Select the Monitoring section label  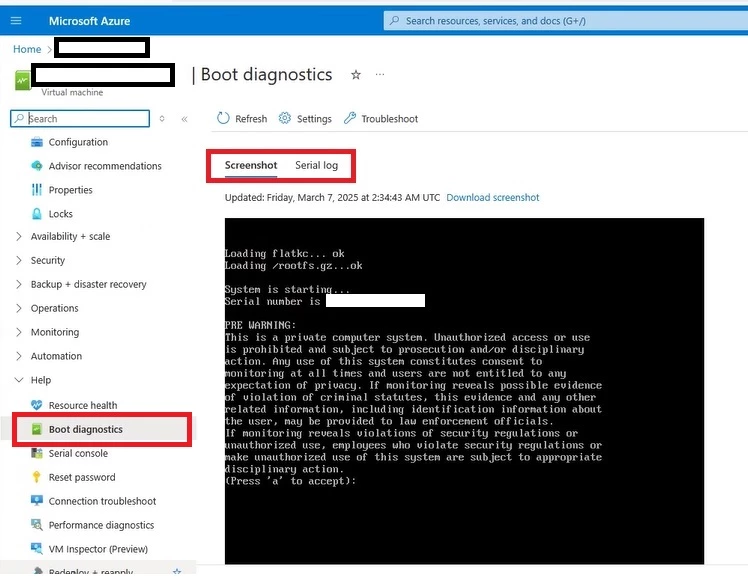point(55,332)
